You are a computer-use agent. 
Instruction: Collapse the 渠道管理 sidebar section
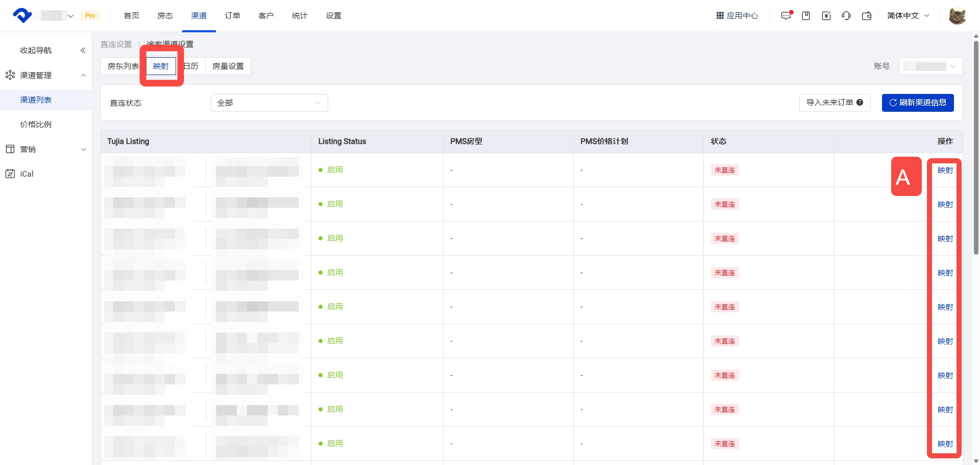click(83, 75)
